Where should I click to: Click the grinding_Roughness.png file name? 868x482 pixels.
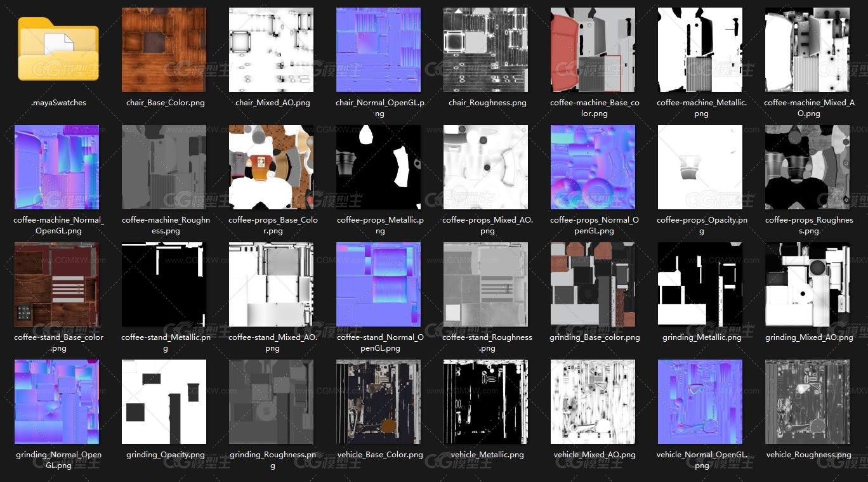point(273,460)
